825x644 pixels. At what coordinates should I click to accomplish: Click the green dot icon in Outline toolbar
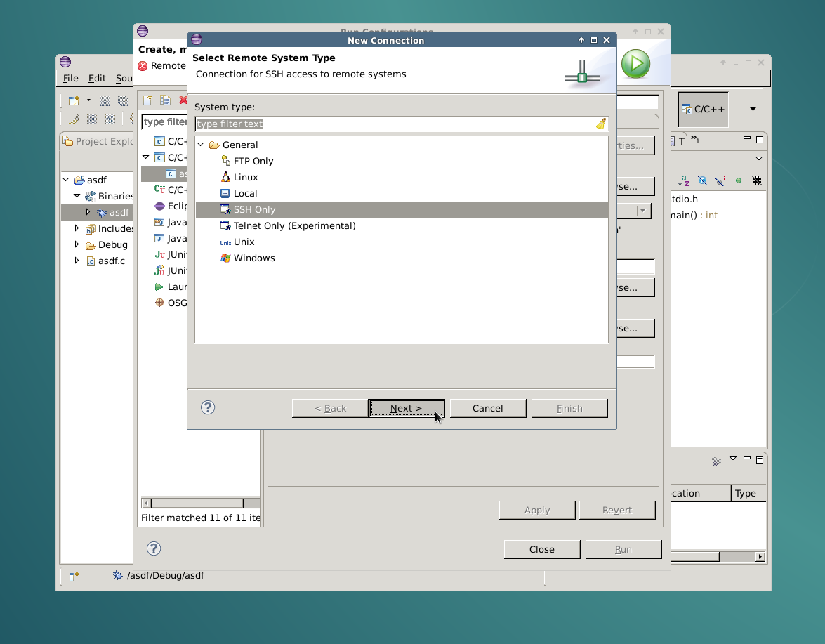(739, 180)
